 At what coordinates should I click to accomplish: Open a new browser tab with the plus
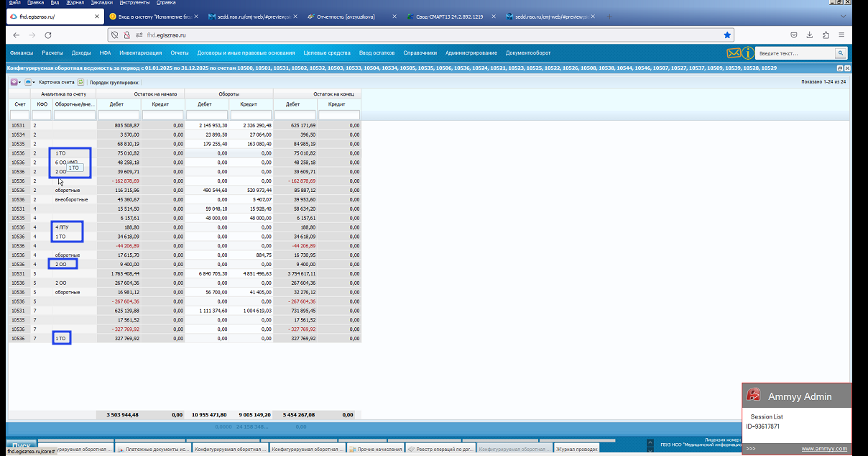coord(610,16)
